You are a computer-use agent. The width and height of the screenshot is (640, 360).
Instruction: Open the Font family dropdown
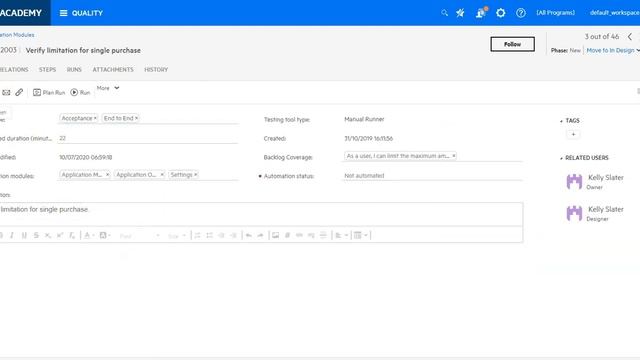pos(140,236)
